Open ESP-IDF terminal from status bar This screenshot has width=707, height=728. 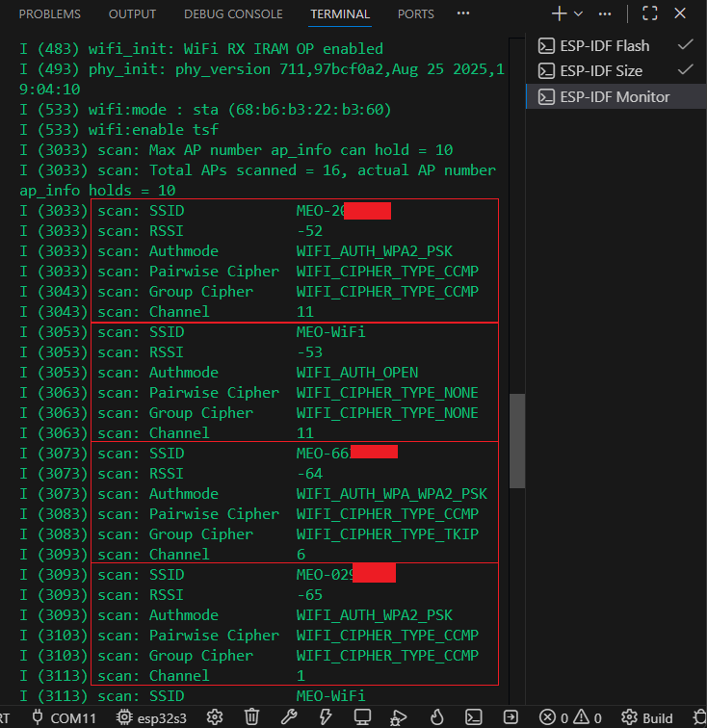(x=474, y=717)
